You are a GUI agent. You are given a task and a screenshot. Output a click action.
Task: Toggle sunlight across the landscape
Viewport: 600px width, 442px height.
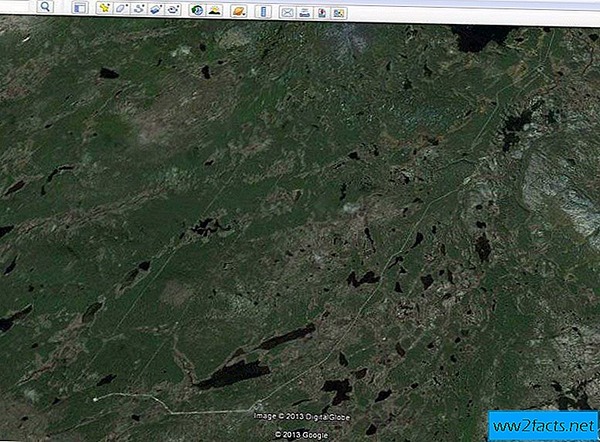[x=215, y=11]
